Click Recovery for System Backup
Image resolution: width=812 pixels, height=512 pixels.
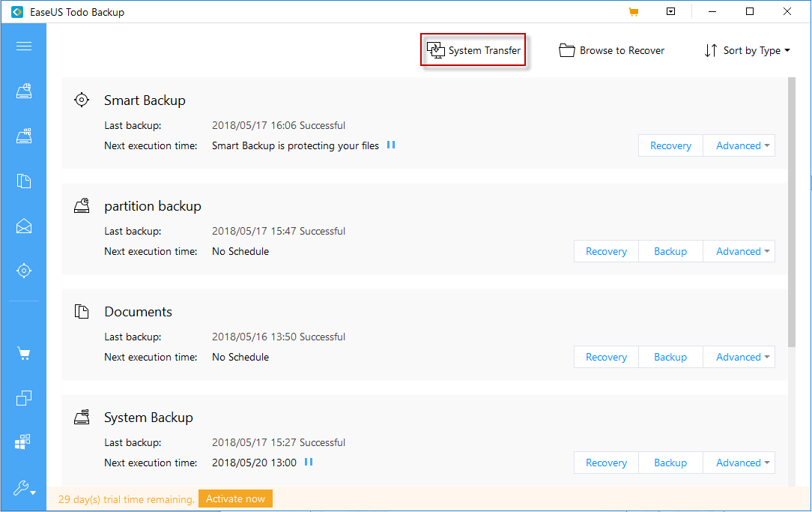tap(607, 463)
